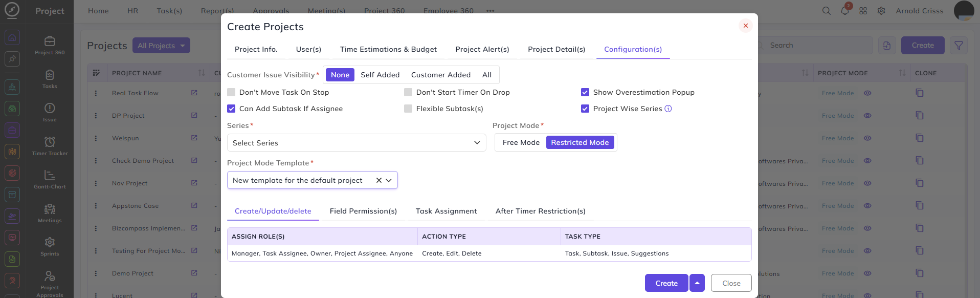The width and height of the screenshot is (980, 298).
Task: Click the Close button in dialog
Action: 731,283
